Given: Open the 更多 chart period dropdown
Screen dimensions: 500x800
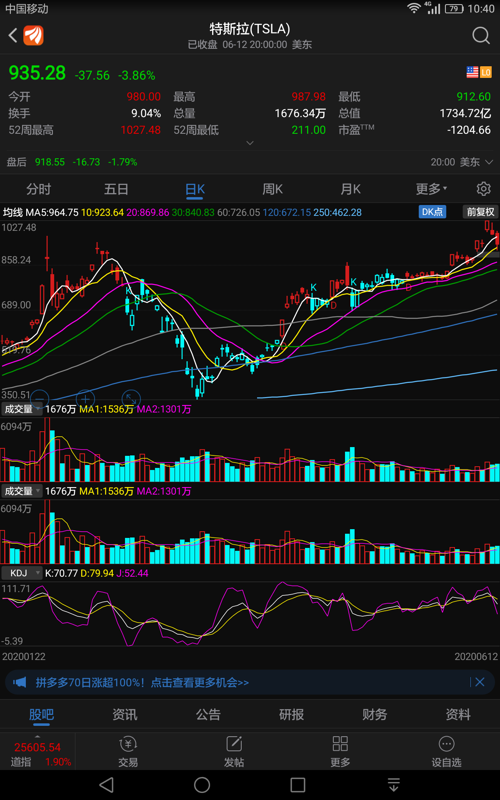Looking at the screenshot, I should 432,189.
